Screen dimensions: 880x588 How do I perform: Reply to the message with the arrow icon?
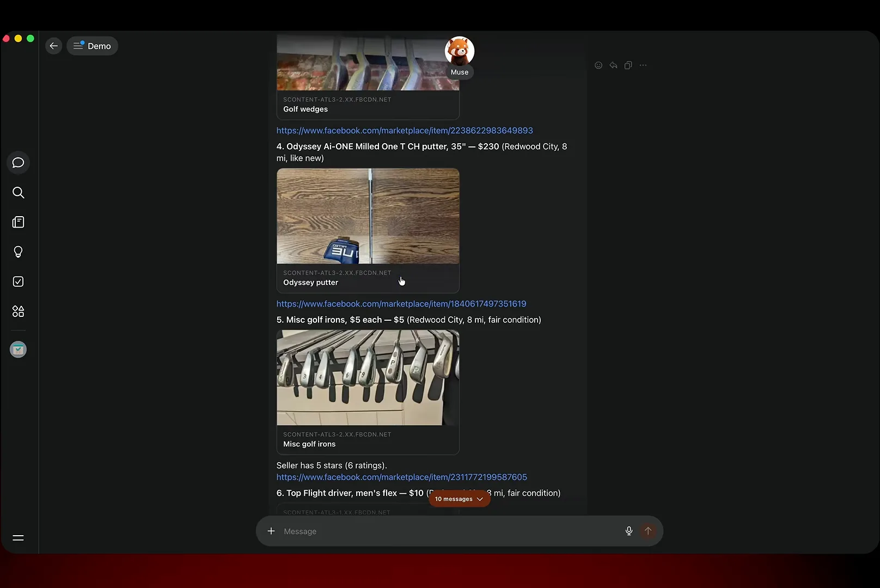(613, 65)
